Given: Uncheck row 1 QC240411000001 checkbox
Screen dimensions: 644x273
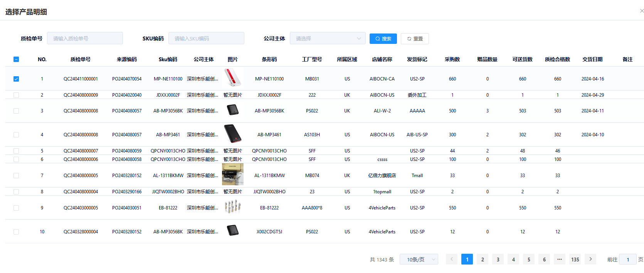Looking at the screenshot, I should click(16, 79).
